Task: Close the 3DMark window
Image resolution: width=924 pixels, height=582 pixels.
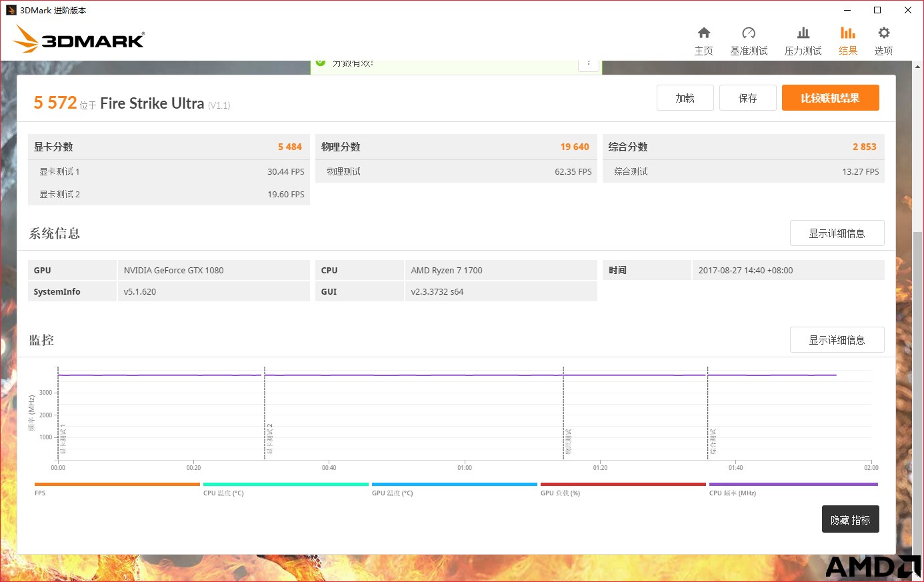Action: (908, 10)
